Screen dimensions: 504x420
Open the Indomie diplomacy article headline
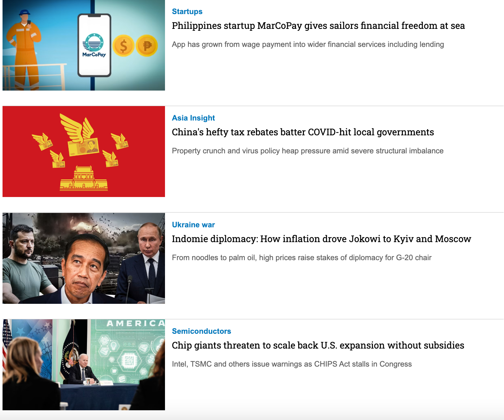point(321,239)
